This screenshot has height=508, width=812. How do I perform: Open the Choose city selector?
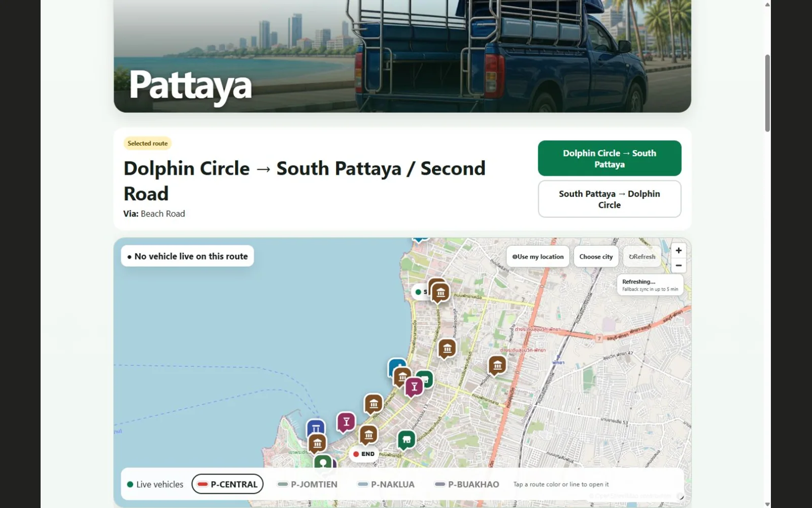click(596, 257)
